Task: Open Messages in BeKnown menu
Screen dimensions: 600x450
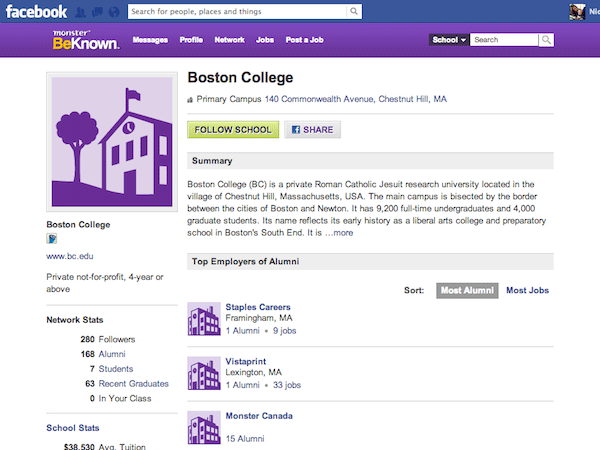Action: click(150, 40)
